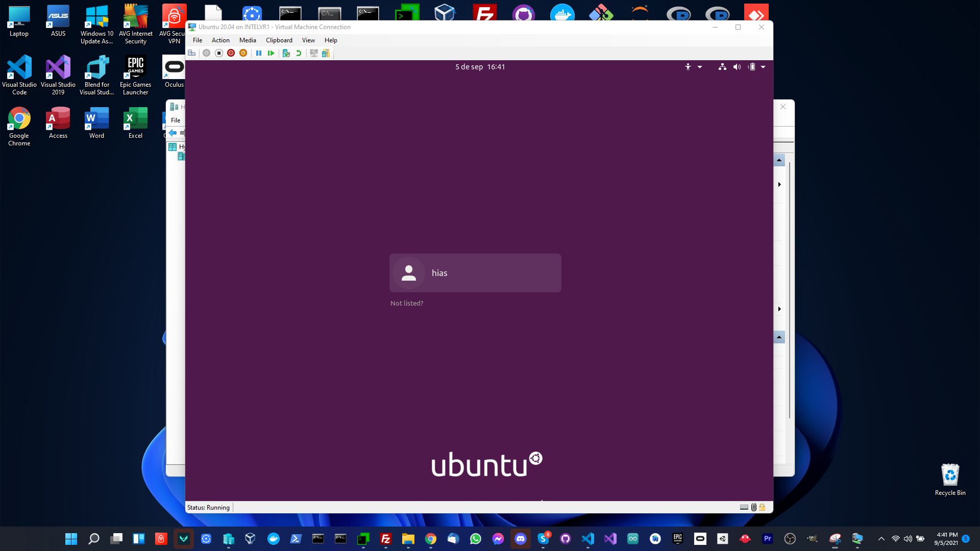Open the Action menu
This screenshot has height=551, width=980.
(220, 40)
